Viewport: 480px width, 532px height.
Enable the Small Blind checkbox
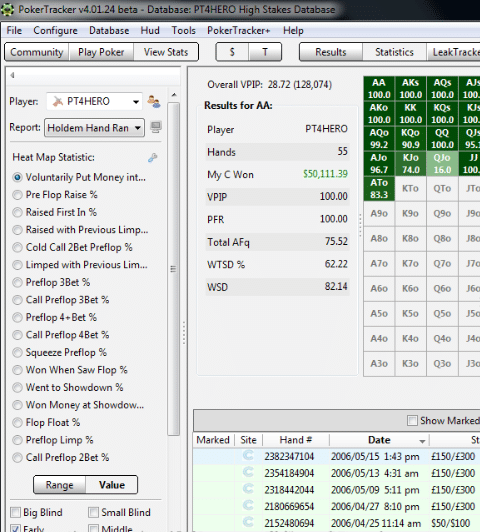93,512
